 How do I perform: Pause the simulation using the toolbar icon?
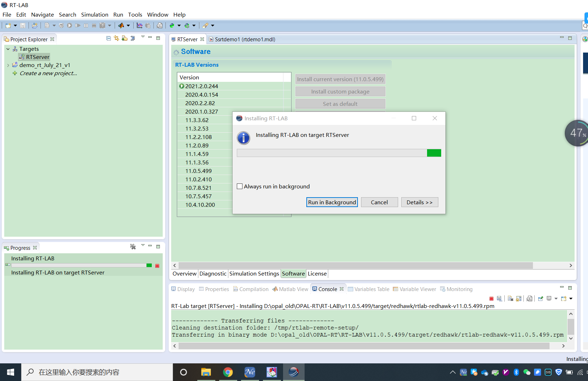coord(86,25)
